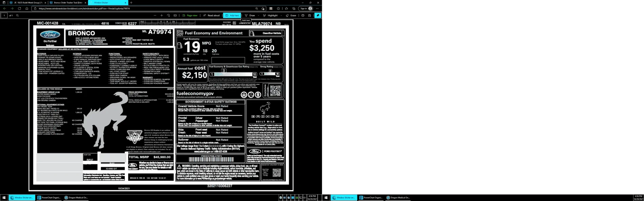The width and height of the screenshot is (644, 201).
Task: Zoom in the PDF with the plus icon
Action: click(162, 16)
